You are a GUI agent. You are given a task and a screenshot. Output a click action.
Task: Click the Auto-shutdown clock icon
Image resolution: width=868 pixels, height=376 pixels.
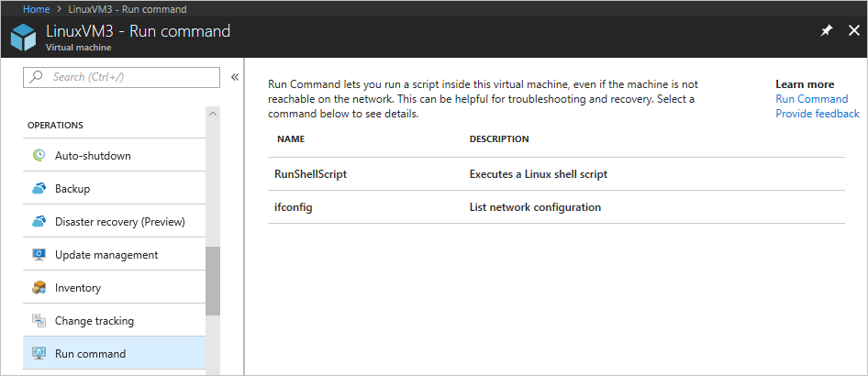click(39, 156)
